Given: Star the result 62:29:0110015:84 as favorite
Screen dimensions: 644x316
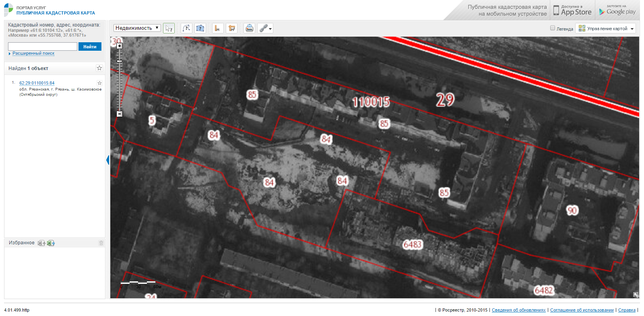Looking at the screenshot, I should coord(99,83).
